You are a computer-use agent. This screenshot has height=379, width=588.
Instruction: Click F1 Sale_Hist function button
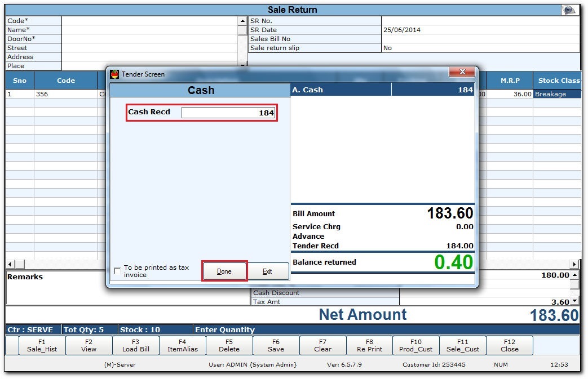tap(42, 345)
